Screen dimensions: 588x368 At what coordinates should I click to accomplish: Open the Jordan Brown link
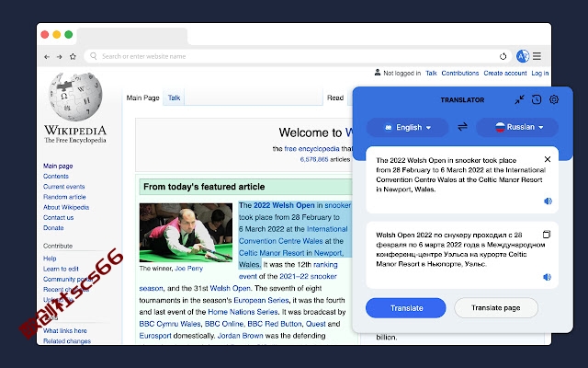point(240,336)
